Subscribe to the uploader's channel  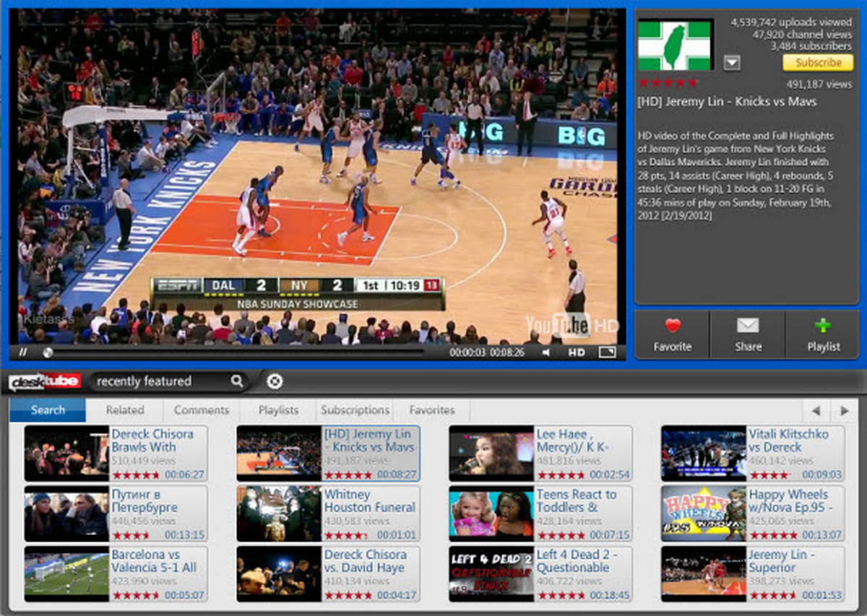818,63
